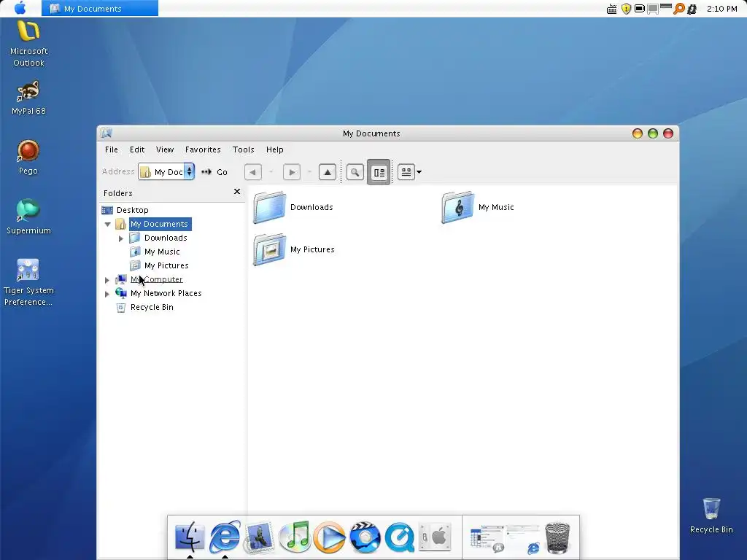Open System Preferences Apple switch dock icon
Viewport: 747px width, 560px height.
435,537
